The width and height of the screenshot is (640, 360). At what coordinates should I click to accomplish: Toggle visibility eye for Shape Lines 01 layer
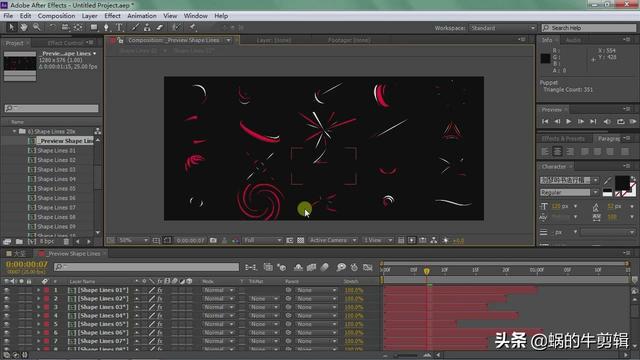[6, 290]
